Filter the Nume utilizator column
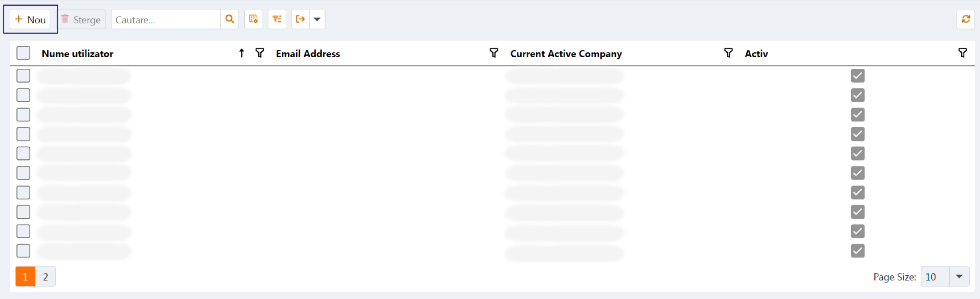Screen dimensions: 980x299 [x=259, y=53]
